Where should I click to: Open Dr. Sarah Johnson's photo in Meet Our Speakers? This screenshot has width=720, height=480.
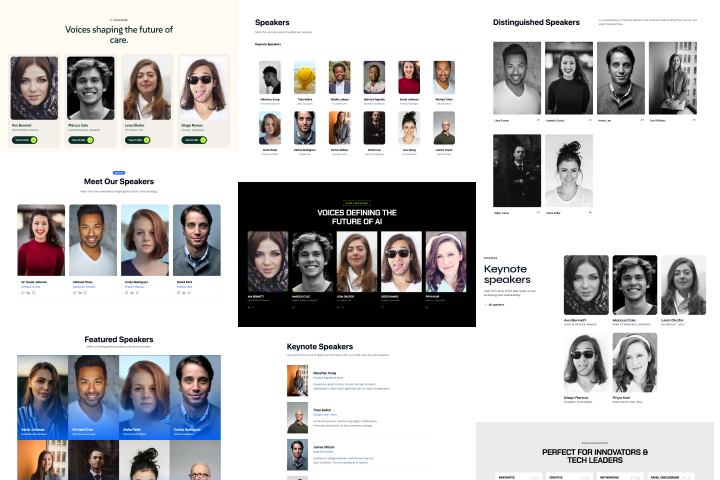click(x=41, y=240)
